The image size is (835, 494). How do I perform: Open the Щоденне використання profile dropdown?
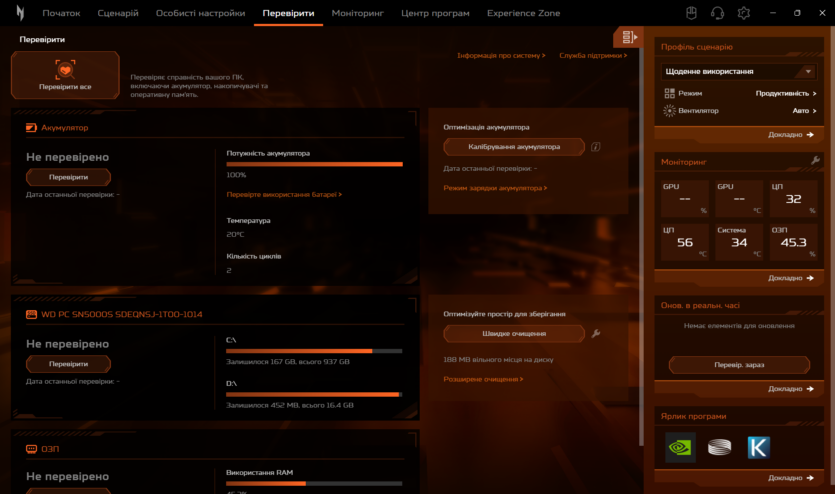[x=738, y=72]
